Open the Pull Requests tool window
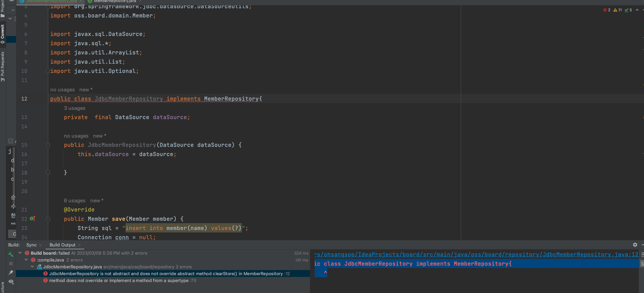The image size is (644, 293). pos(3,66)
